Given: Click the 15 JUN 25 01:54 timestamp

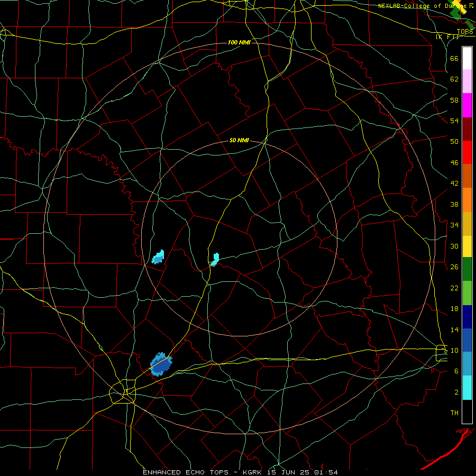Looking at the screenshot, I should coord(302,472).
